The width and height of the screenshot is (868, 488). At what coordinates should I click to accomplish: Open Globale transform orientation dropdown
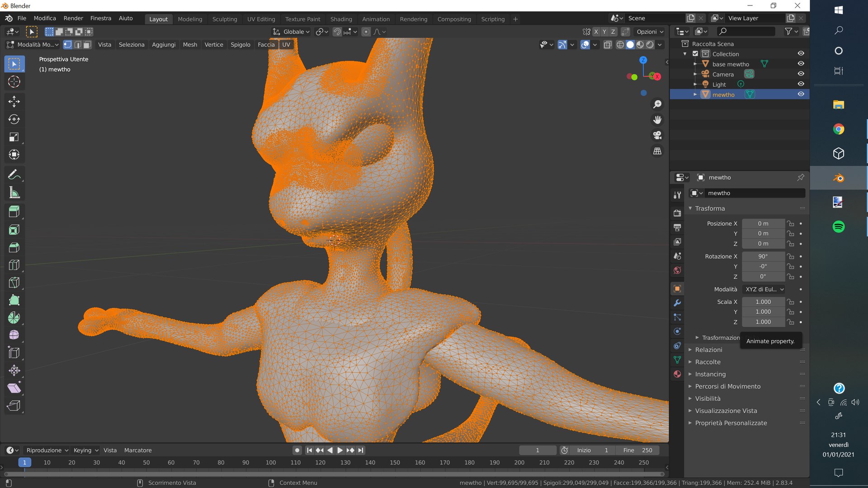pos(291,32)
